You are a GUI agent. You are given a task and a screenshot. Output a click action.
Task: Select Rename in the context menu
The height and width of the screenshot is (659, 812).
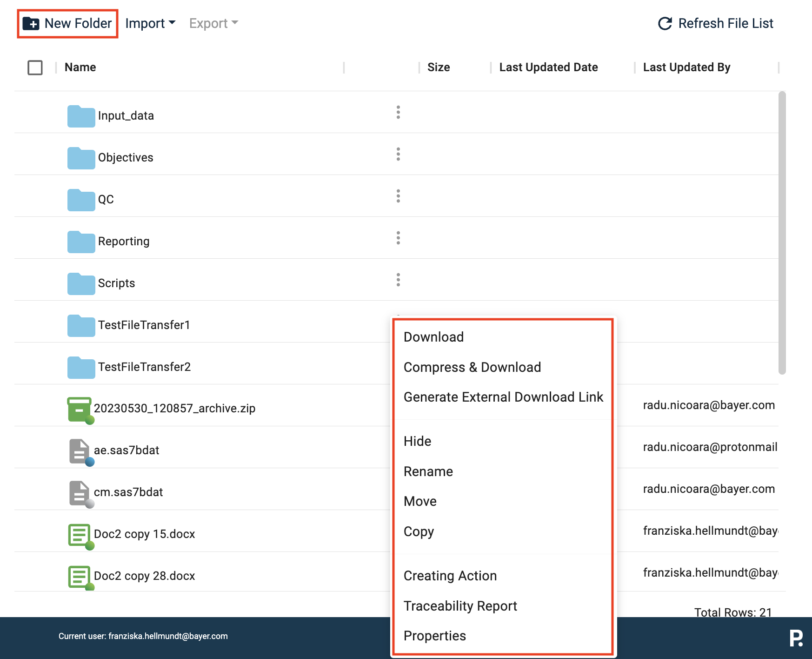tap(428, 471)
